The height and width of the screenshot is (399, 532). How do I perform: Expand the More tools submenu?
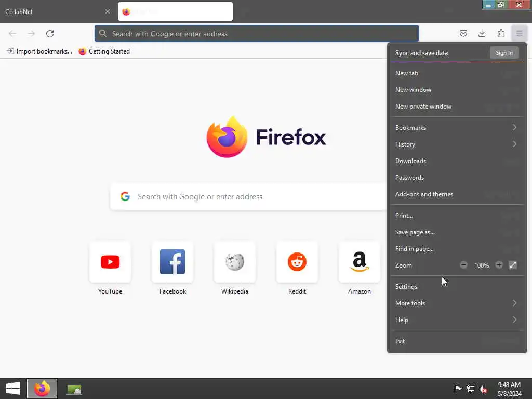click(457, 303)
